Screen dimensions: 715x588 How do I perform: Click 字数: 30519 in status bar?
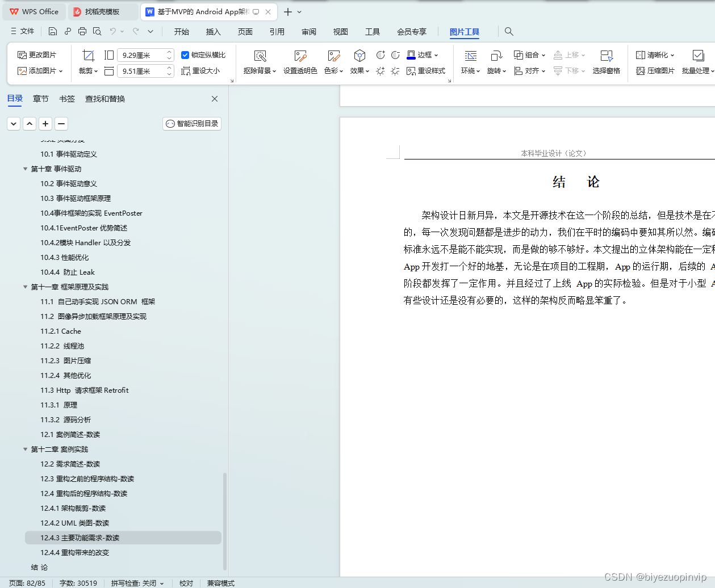[78, 583]
